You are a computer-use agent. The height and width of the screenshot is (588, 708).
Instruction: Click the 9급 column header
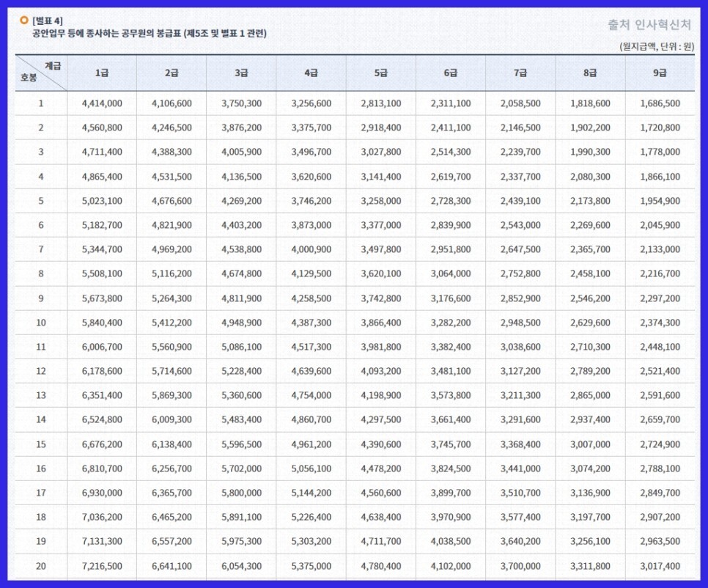[660, 73]
